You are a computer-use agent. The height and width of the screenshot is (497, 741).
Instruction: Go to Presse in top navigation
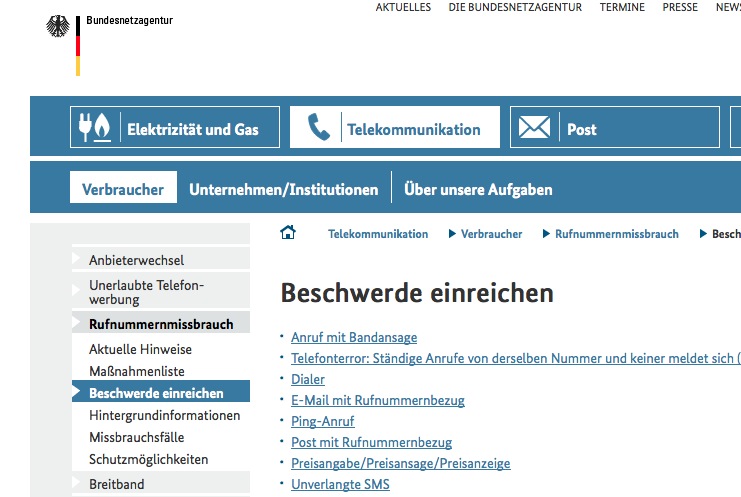tap(680, 7)
